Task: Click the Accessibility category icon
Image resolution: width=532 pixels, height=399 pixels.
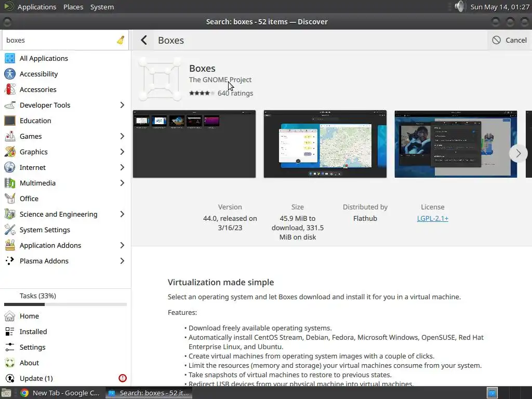Action: click(x=10, y=74)
